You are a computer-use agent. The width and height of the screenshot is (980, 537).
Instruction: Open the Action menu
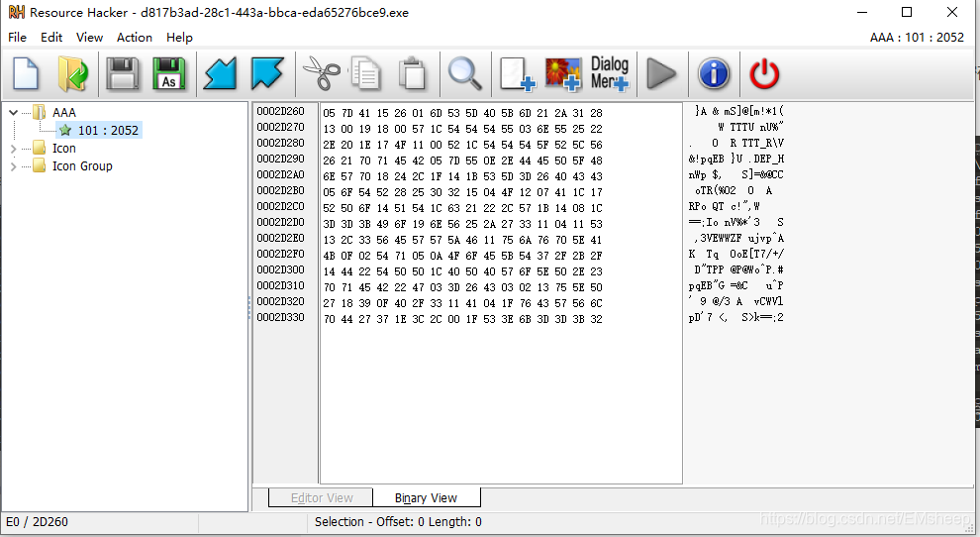pyautogui.click(x=135, y=38)
